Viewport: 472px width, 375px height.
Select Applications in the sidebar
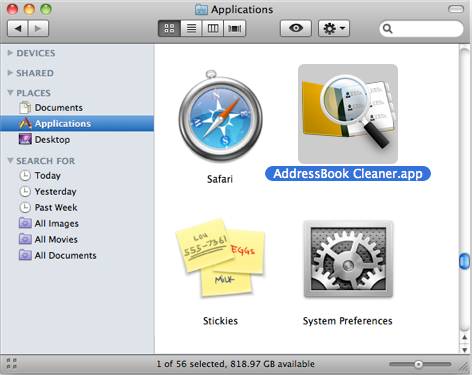click(77, 123)
